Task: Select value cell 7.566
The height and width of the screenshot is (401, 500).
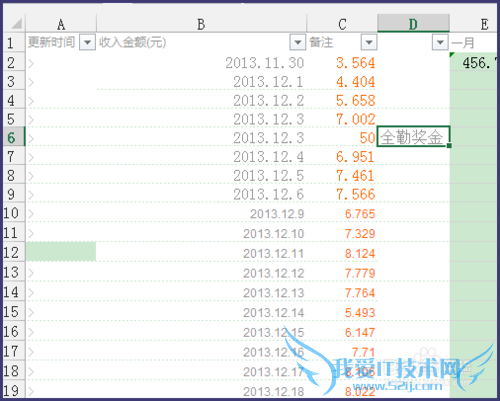Action: pyautogui.click(x=342, y=194)
